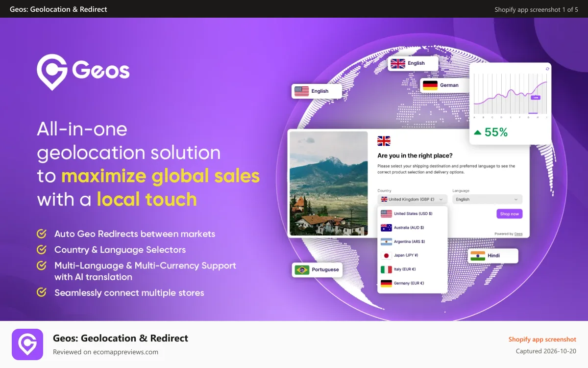Click the "Seamlessly connect multiple stores" text
This screenshot has width=588, height=368.
pos(129,293)
